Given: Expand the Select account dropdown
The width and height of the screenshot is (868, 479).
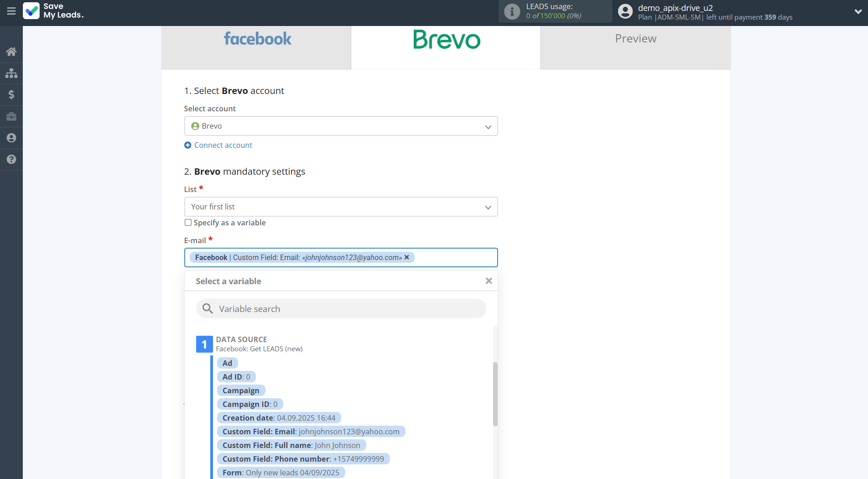Looking at the screenshot, I should 341,126.
